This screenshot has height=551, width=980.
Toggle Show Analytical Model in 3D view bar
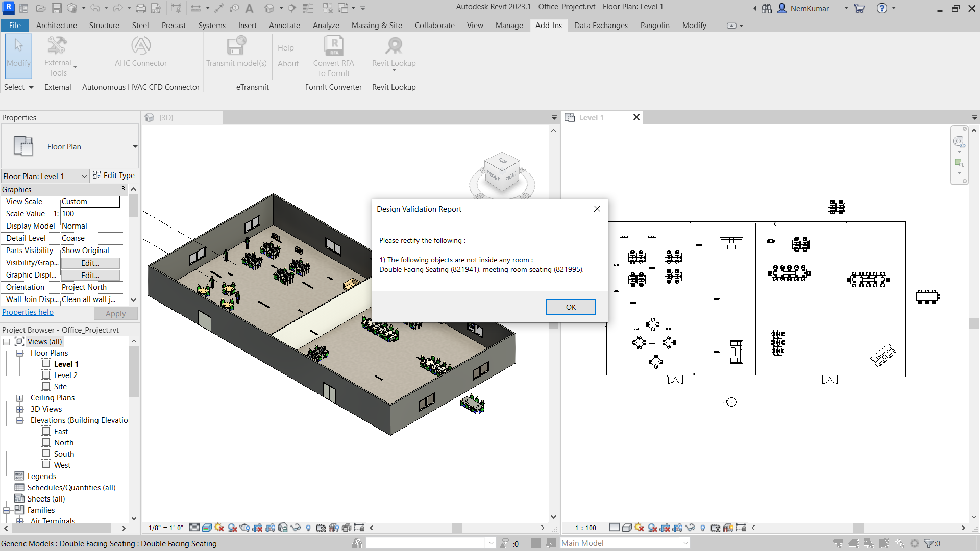pyautogui.click(x=334, y=528)
